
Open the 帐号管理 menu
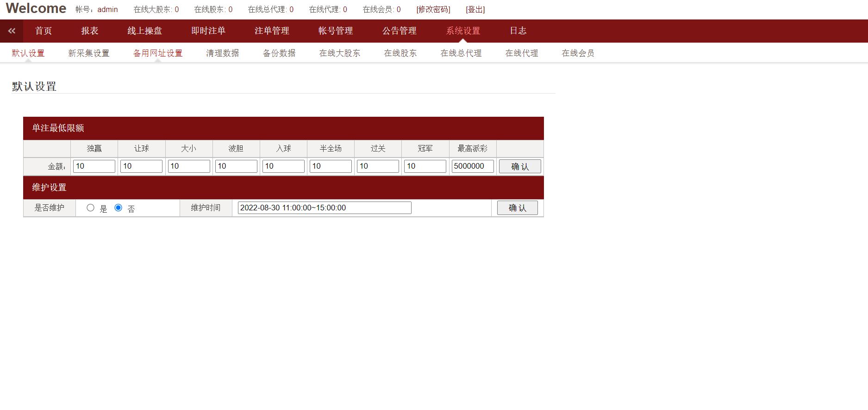(336, 31)
